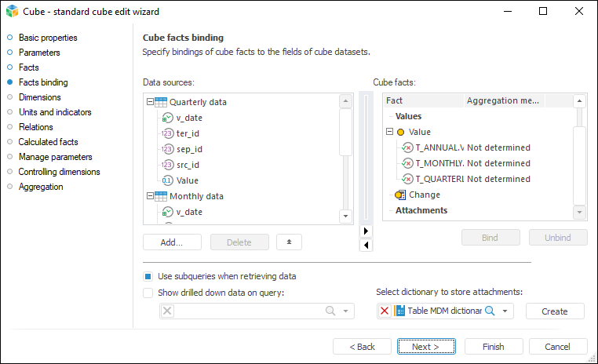
Task: Click the move-up arrow button beside Delete
Action: [x=289, y=242]
